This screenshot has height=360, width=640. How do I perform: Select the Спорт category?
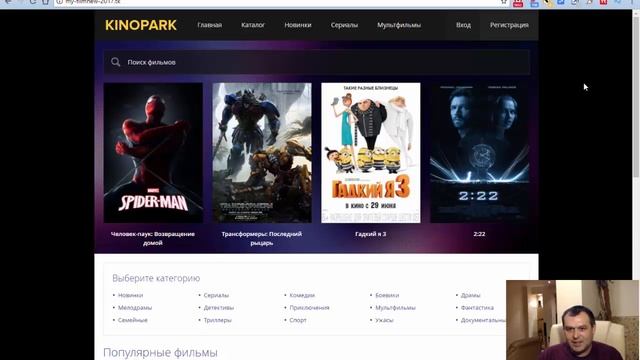(x=298, y=320)
